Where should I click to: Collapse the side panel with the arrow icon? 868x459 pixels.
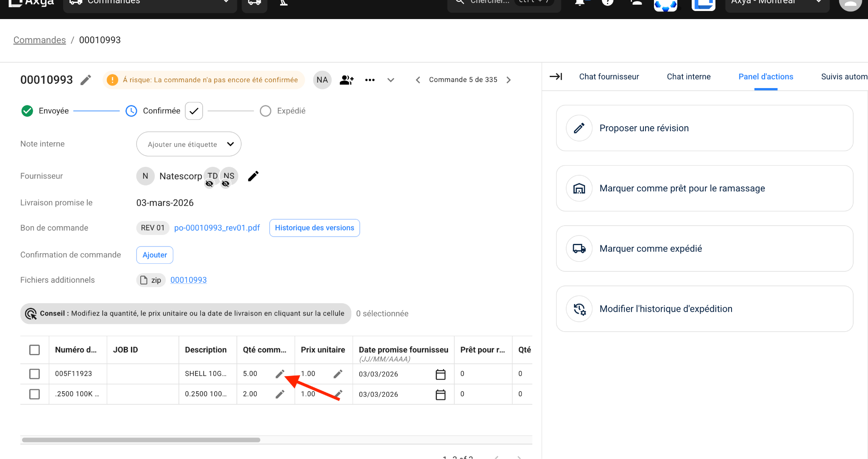556,77
